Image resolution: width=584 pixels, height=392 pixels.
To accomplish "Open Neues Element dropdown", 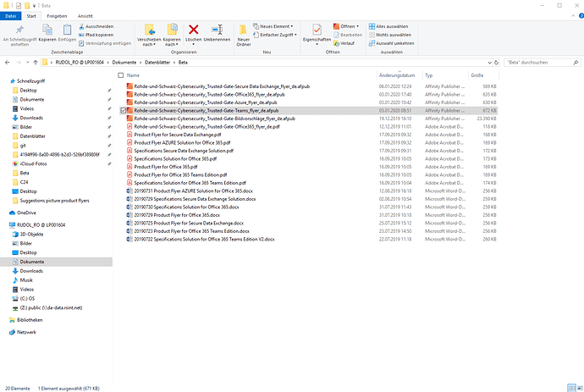I will [273, 26].
